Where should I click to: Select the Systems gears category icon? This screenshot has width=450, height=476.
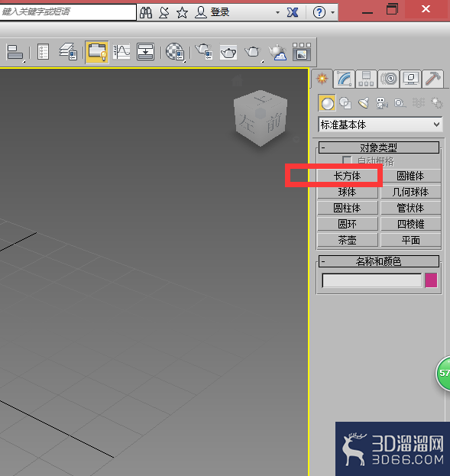(x=437, y=103)
